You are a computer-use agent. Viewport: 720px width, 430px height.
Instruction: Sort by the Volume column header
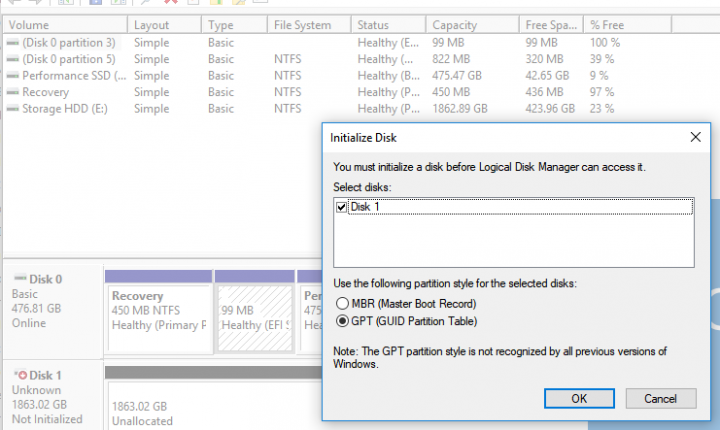pos(65,25)
